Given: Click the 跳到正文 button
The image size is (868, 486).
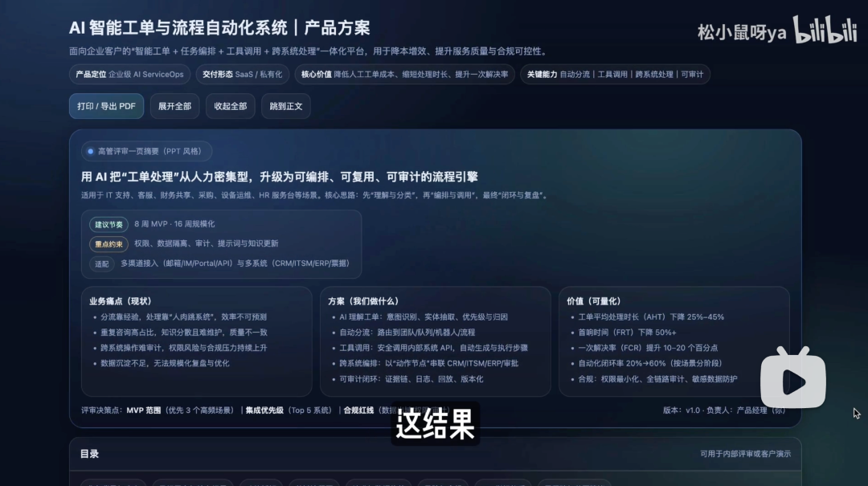Looking at the screenshot, I should click(285, 106).
